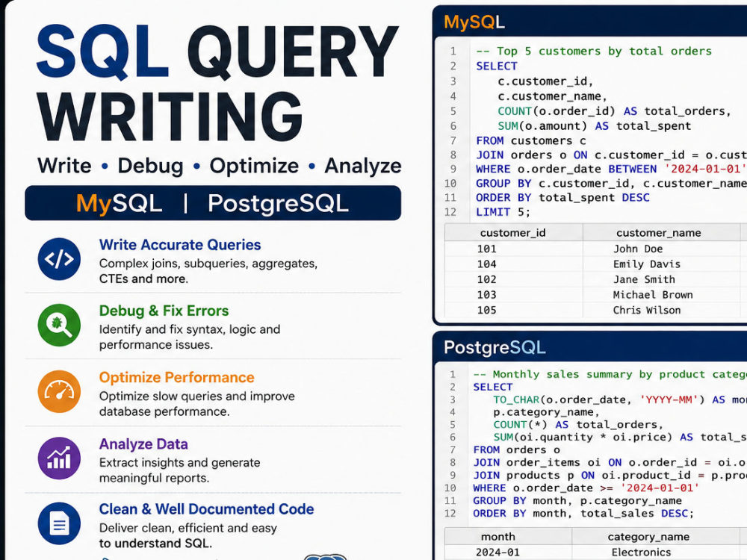Select the Debug & Fix Errors heading
747x560 pixels.
click(x=164, y=311)
